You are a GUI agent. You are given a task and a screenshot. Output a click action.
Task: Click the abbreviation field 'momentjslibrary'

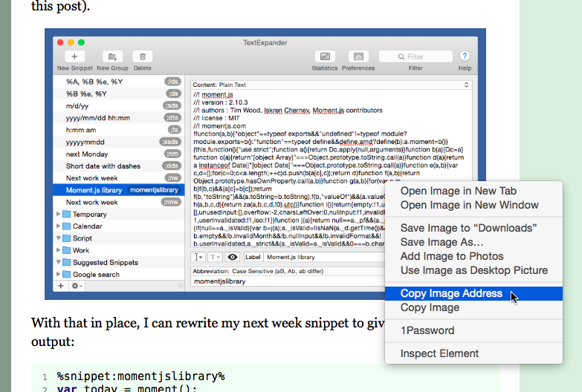[x=288, y=281]
